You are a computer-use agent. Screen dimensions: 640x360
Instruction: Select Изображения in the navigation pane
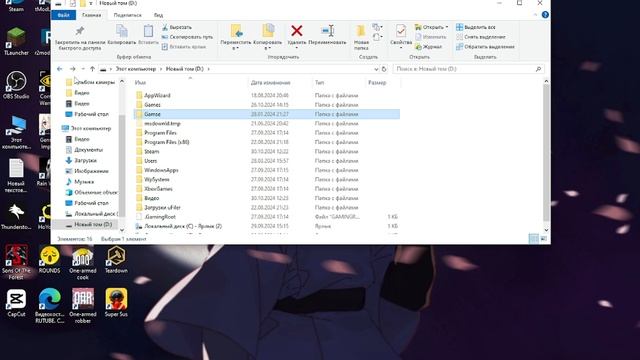tap(91, 171)
